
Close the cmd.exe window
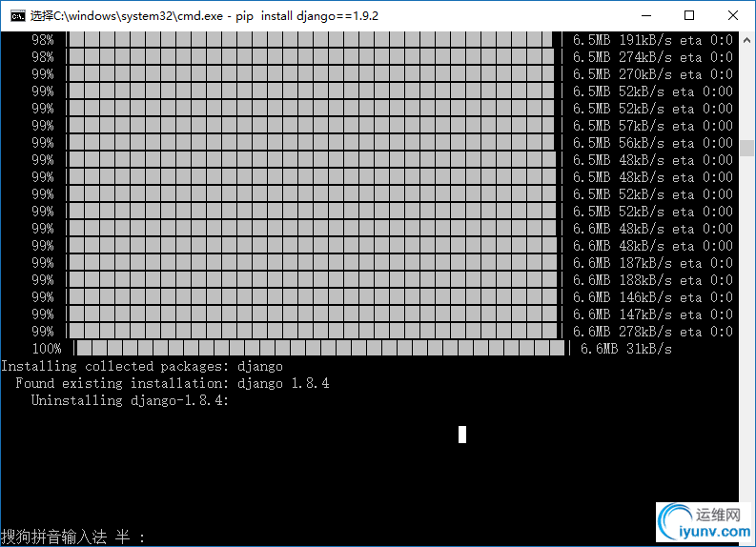(x=733, y=15)
